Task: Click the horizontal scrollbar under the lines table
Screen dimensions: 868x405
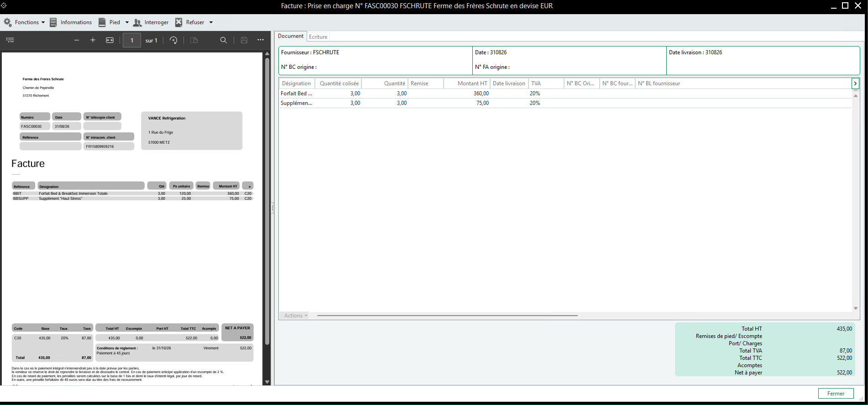Action: pos(447,316)
